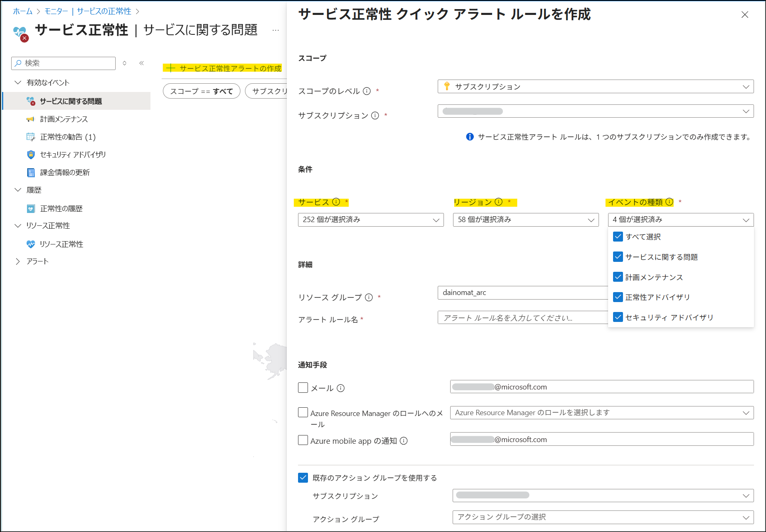Collapse the リソース正常性 section
Image resolution: width=766 pixels, height=532 pixels.
pos(18,225)
